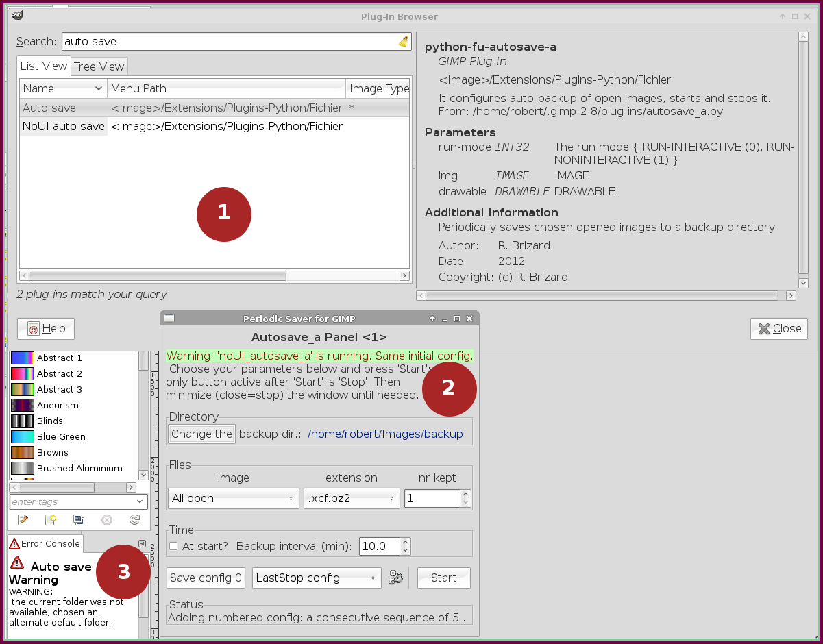
Task: Click the Duplicate gradient icon
Action: point(79,520)
